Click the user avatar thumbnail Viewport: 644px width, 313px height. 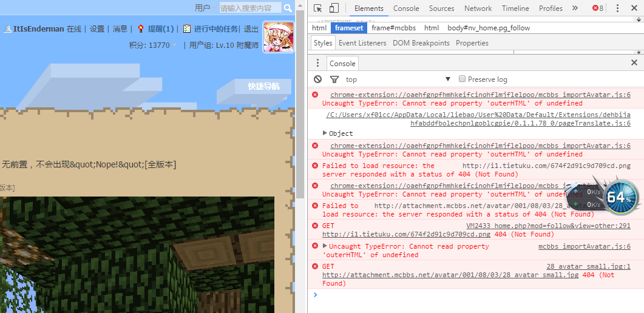(278, 38)
